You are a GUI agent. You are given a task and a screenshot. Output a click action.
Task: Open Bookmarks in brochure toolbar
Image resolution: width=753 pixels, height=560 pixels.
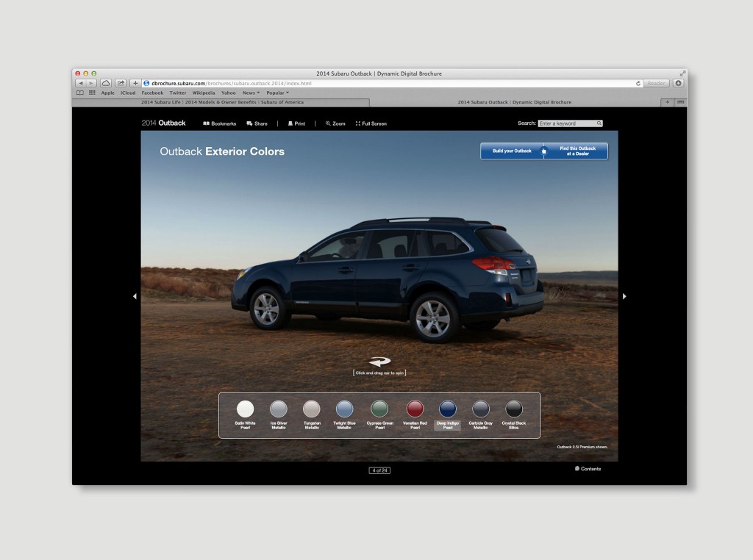point(219,123)
